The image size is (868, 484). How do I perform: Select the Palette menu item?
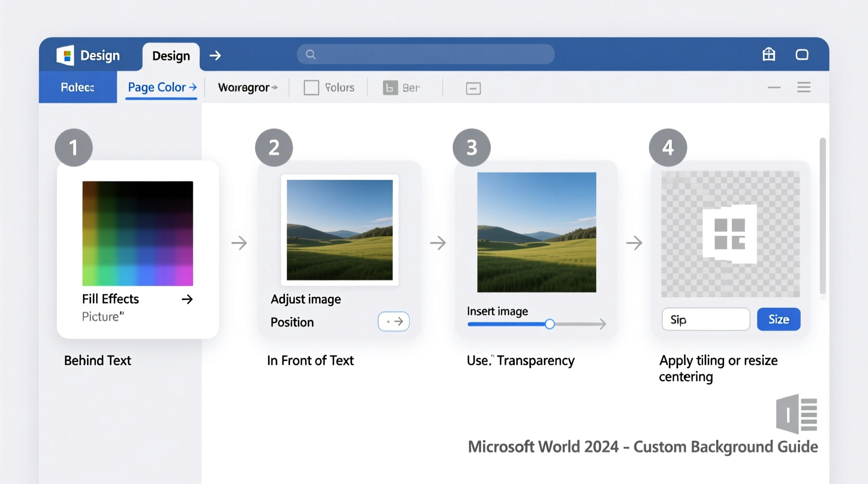point(77,87)
